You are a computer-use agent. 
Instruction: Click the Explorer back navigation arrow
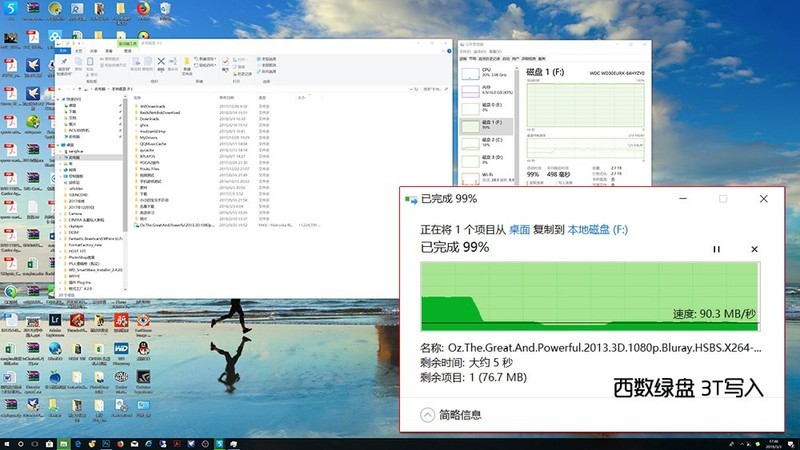click(x=59, y=89)
